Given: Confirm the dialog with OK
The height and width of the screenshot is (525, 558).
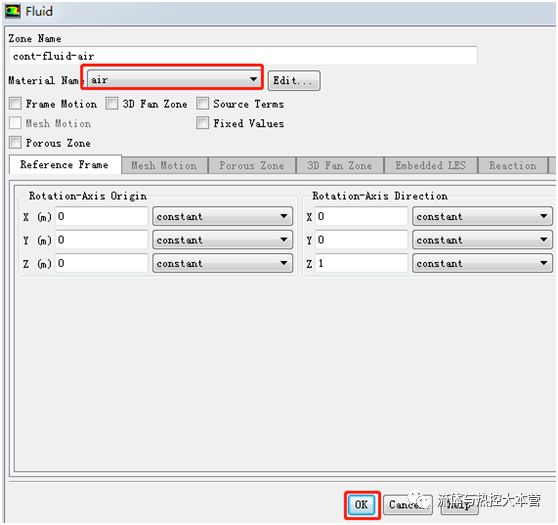Looking at the screenshot, I should pos(362,504).
